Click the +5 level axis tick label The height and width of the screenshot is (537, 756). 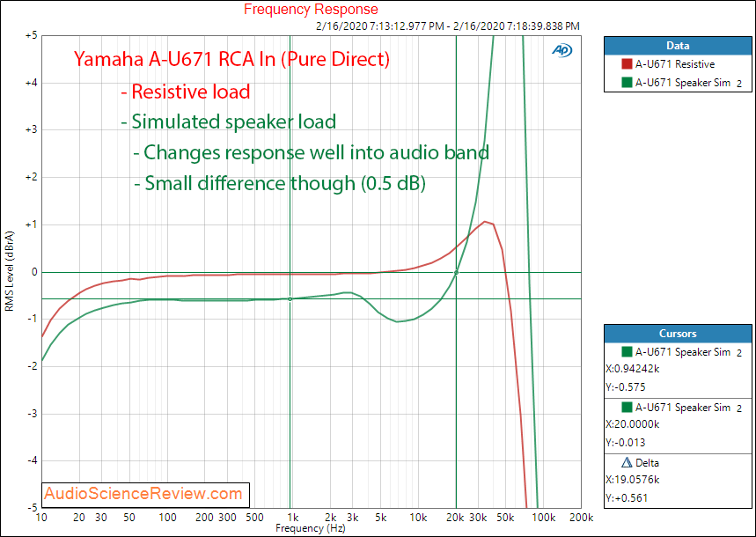point(31,36)
